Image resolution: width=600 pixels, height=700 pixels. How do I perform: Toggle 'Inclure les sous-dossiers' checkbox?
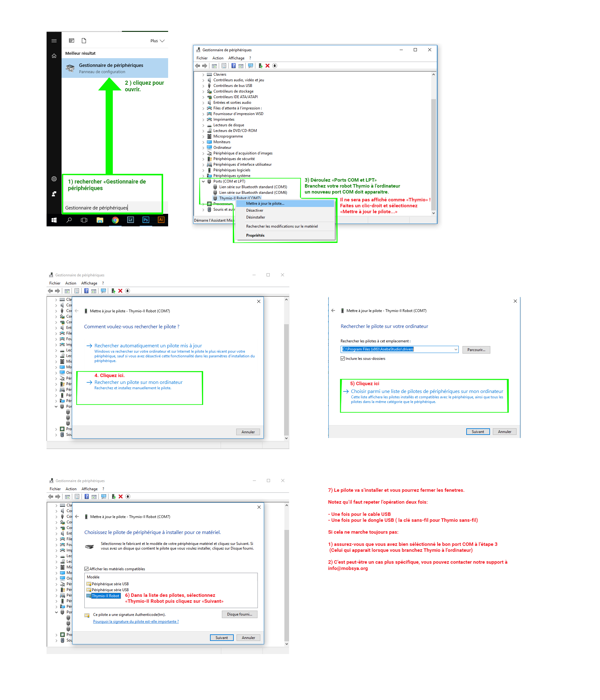coord(343,359)
